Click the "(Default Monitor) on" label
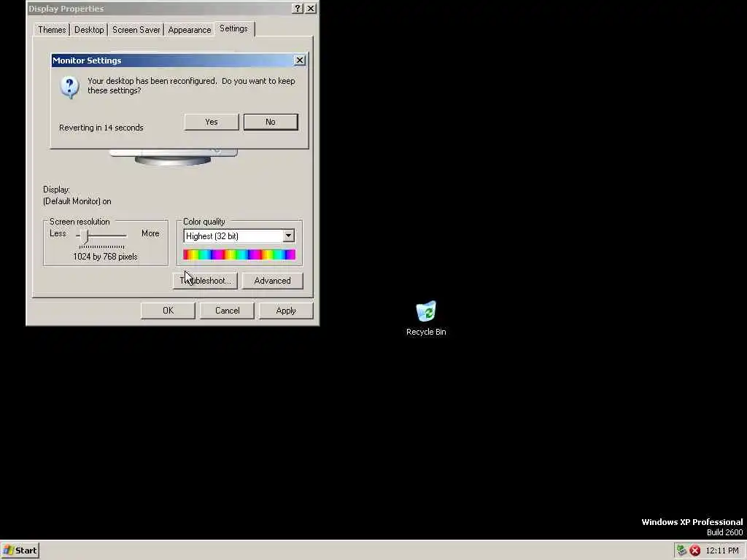The image size is (747, 560). pos(77,201)
